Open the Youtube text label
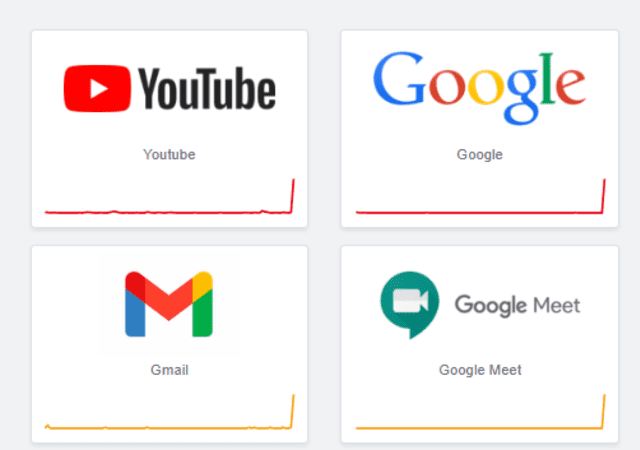This screenshot has width=640, height=450. point(169,154)
